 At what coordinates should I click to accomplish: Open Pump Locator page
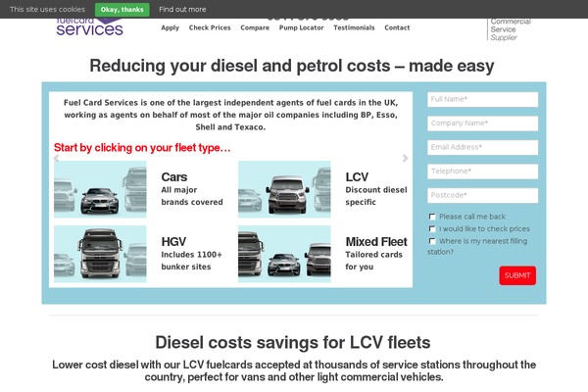coord(301,27)
